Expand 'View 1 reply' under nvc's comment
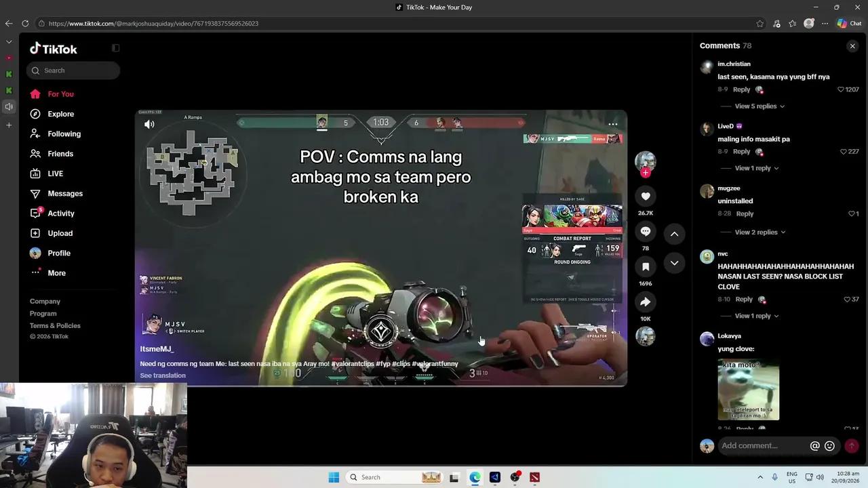 [x=757, y=316]
